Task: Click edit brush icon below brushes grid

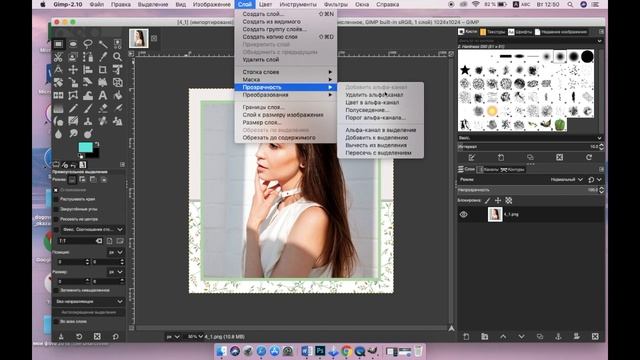Action: pos(472,158)
